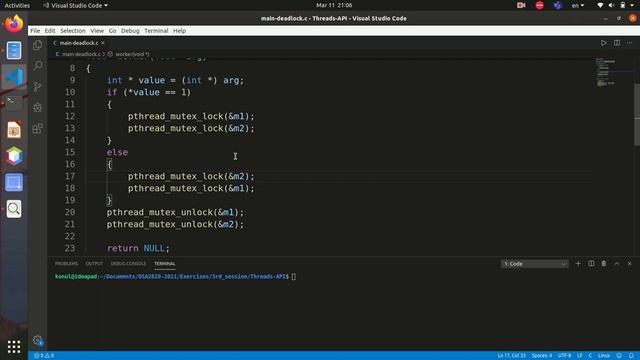Open the terminal selector '1: Code' dropdown
Viewport: 640px width, 360px height.
[x=535, y=264]
